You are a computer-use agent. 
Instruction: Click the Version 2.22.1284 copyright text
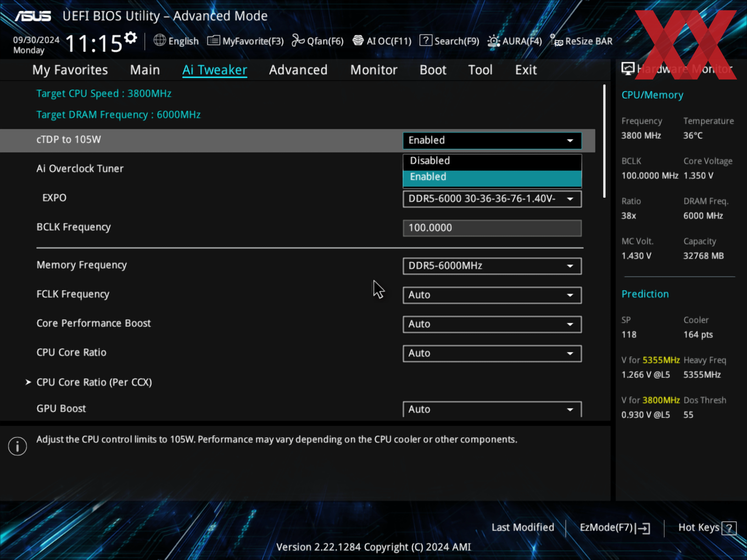pyautogui.click(x=374, y=547)
